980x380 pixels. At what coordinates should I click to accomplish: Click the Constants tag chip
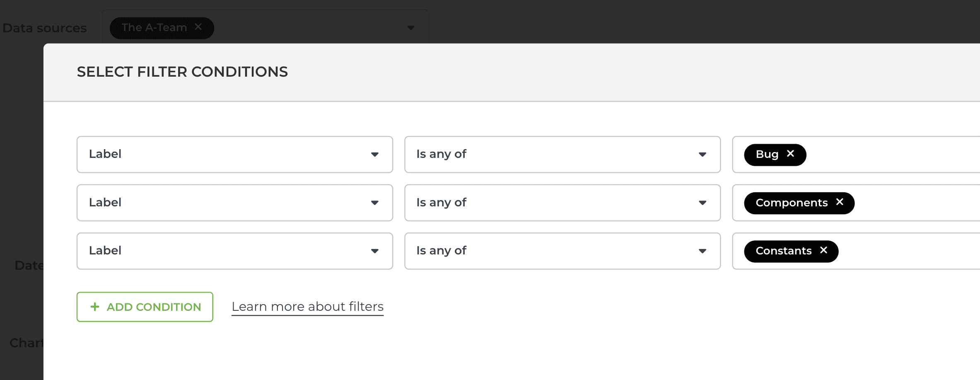click(783, 251)
